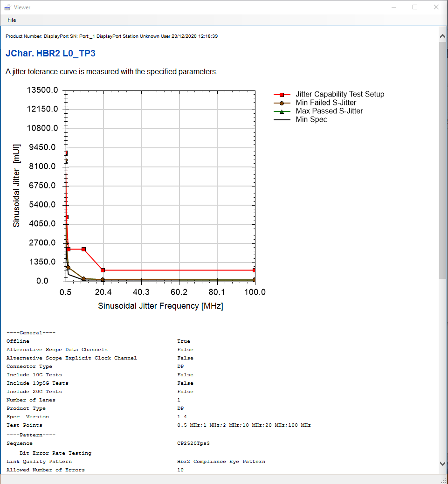Click the brown Min Failed S-Jitter legend marker

pyautogui.click(x=282, y=103)
